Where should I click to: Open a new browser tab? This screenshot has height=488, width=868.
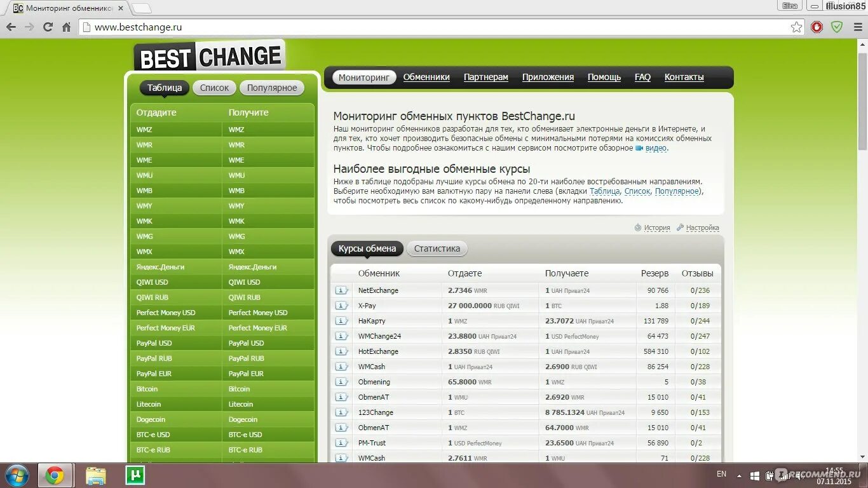[142, 8]
